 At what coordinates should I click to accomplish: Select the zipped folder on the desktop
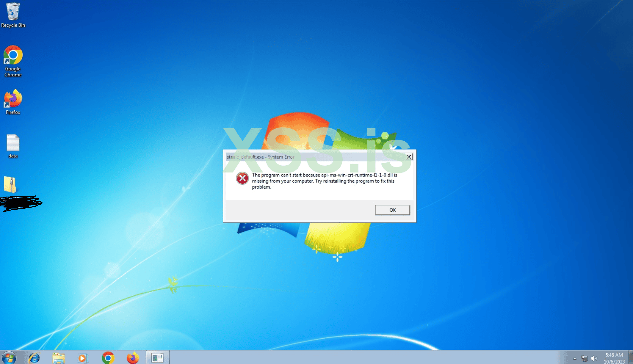pyautogui.click(x=10, y=185)
